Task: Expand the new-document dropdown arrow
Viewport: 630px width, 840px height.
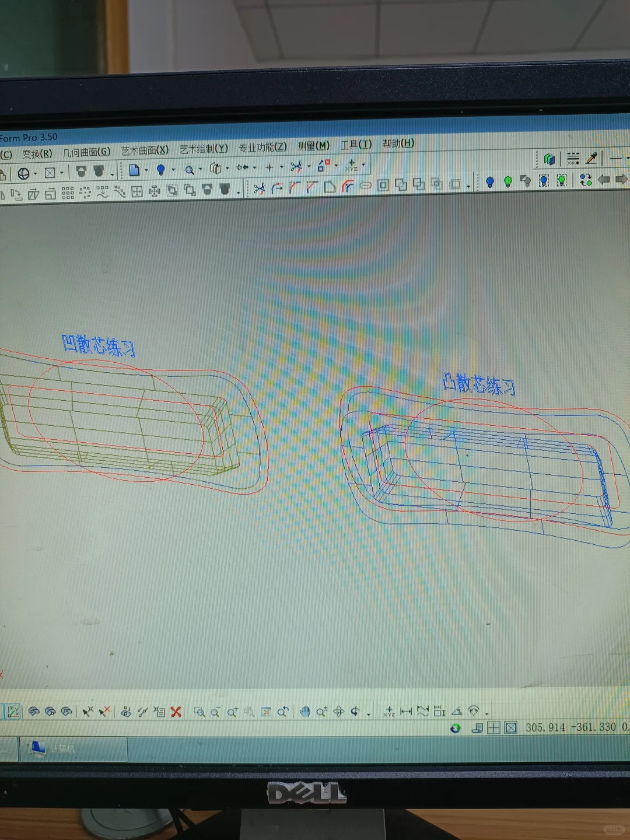Action: [146, 170]
